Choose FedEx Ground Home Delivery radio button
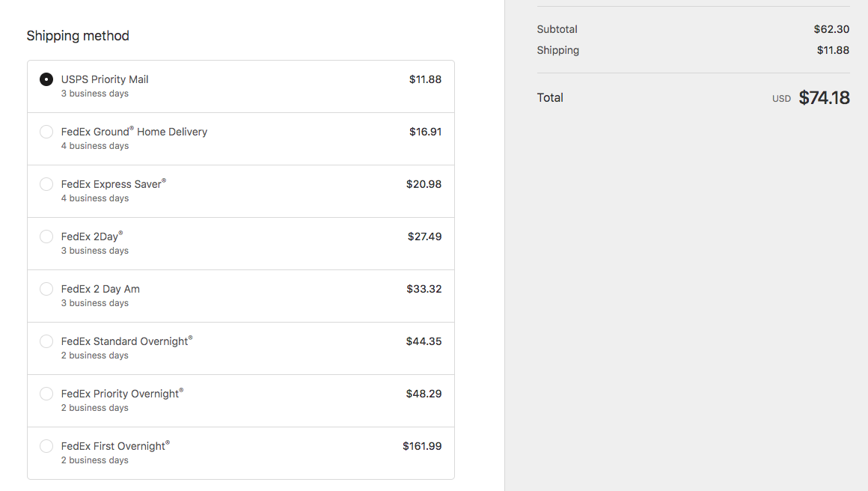The image size is (868, 491). coord(46,132)
